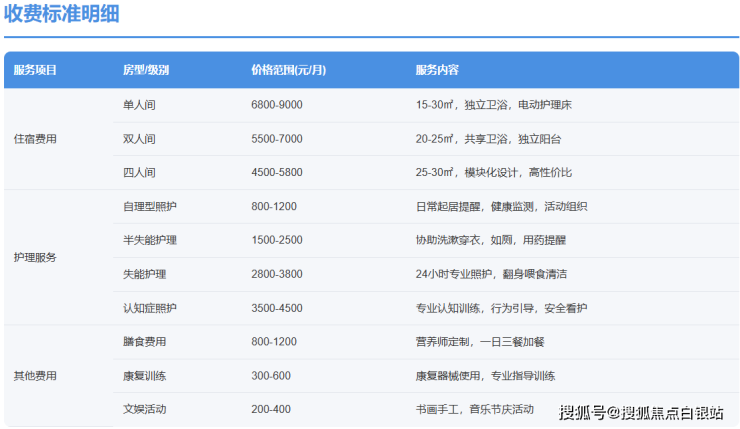Click the 服务内容 column header
Viewport: 740px width, 429px height.
tap(437, 71)
